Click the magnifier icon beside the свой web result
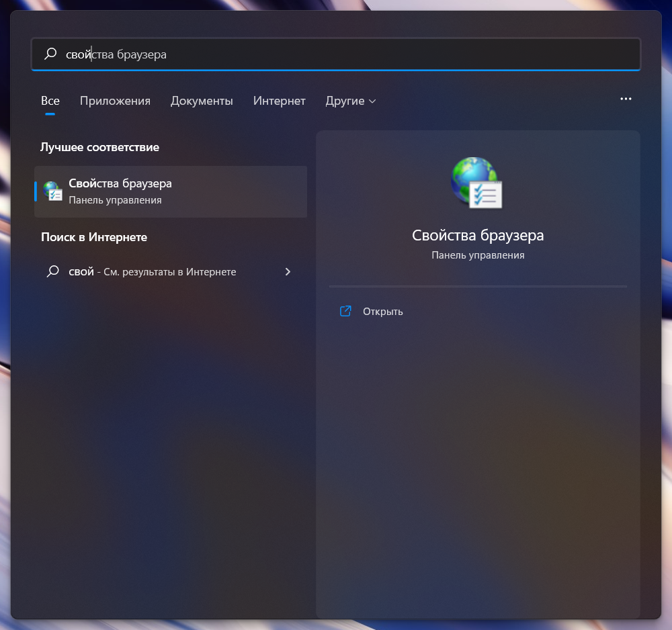 tap(52, 271)
